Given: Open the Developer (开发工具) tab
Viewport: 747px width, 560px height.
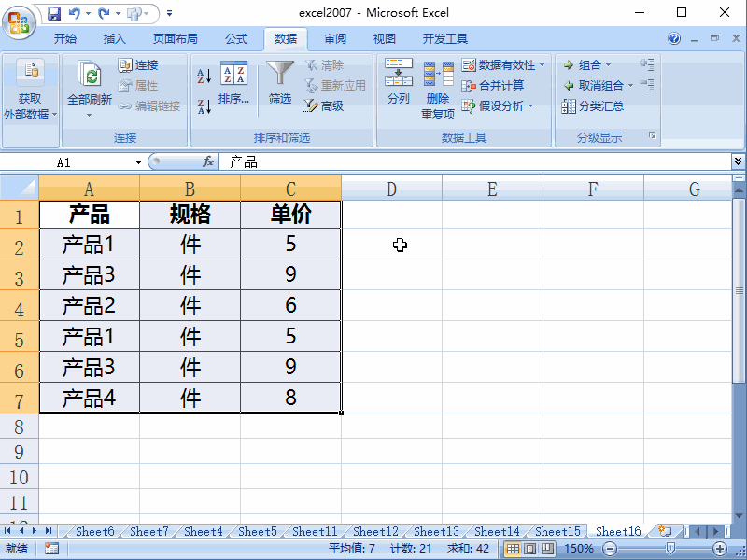Looking at the screenshot, I should (445, 38).
